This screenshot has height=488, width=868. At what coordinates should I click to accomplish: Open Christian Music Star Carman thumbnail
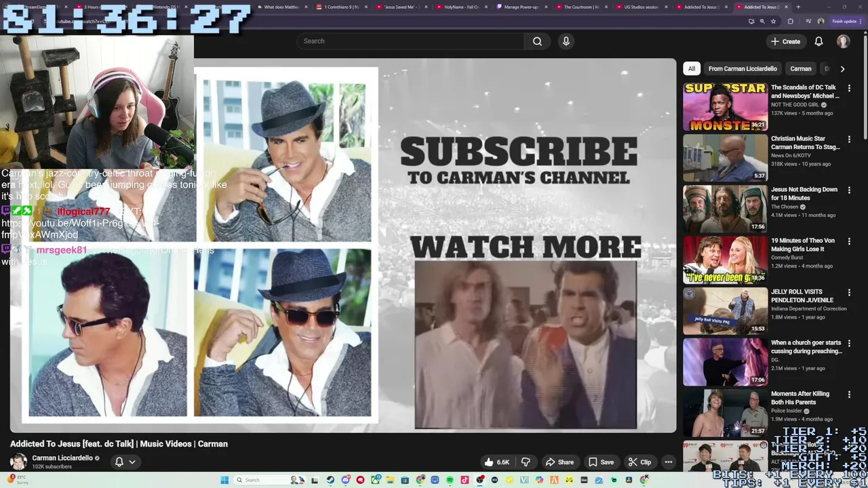pos(725,158)
